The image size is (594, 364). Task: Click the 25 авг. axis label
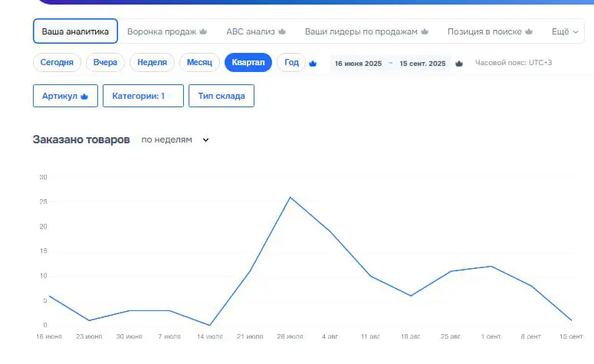pyautogui.click(x=451, y=336)
